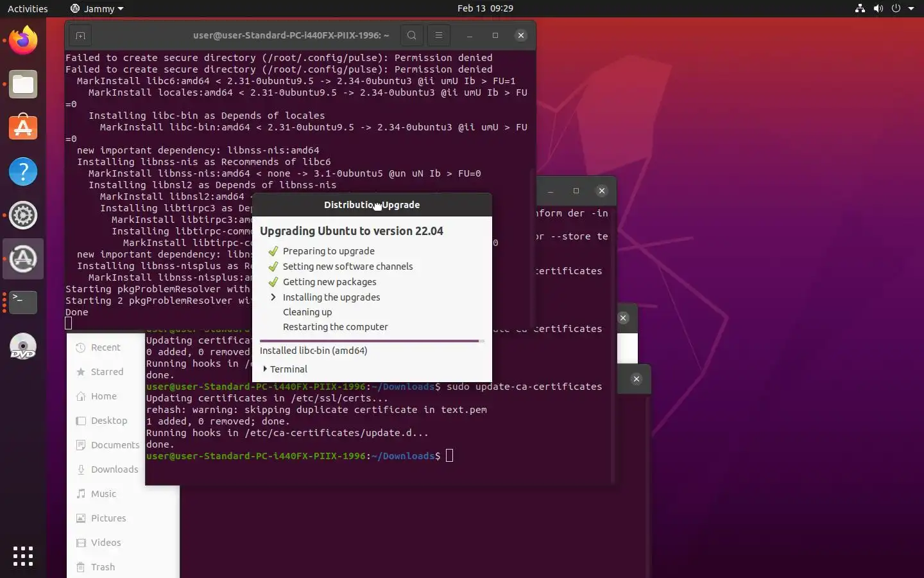Click 'Starting pkgProblemResolver' line in terminal
The image size is (924, 578).
tap(157, 289)
